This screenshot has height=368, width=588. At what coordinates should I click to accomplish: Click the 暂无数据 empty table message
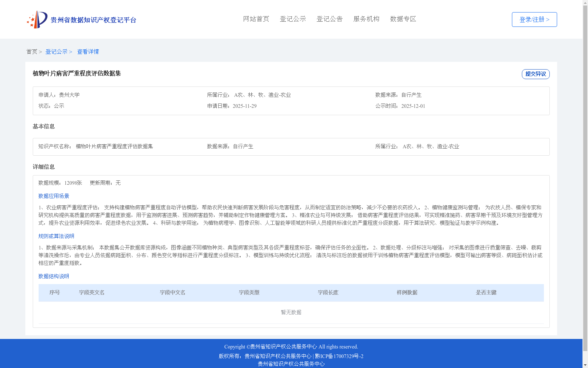291,312
